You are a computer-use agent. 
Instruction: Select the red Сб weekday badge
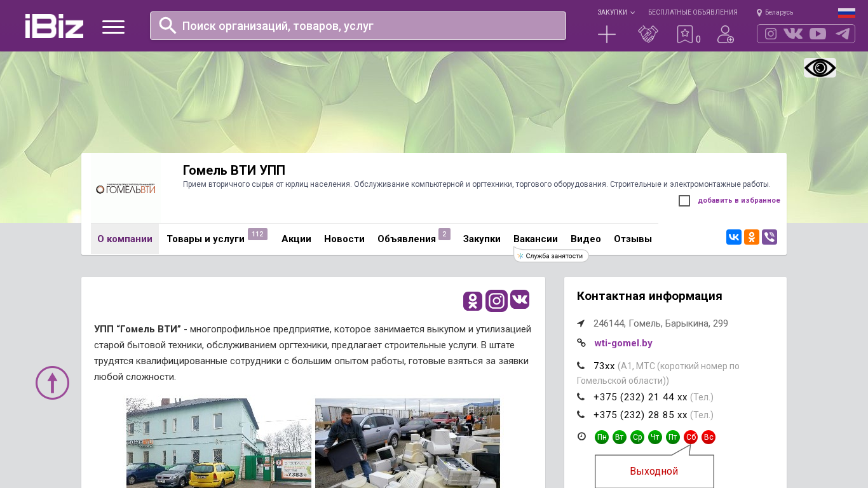pos(691,437)
